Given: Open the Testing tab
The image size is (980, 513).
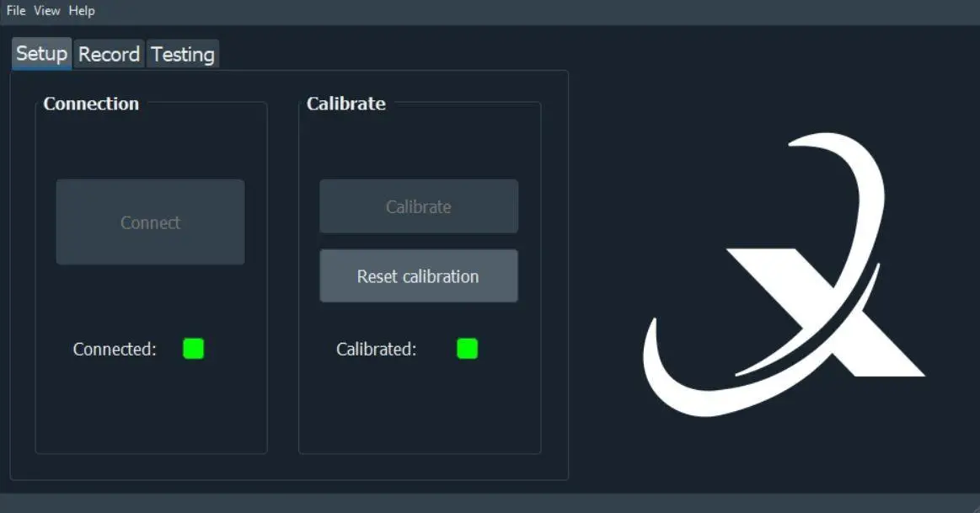Looking at the screenshot, I should pos(183,55).
